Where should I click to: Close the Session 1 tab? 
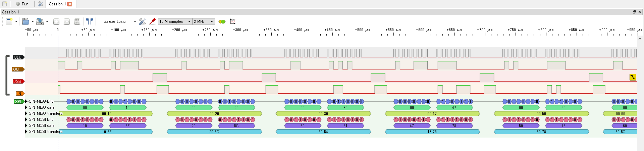(x=70, y=4)
